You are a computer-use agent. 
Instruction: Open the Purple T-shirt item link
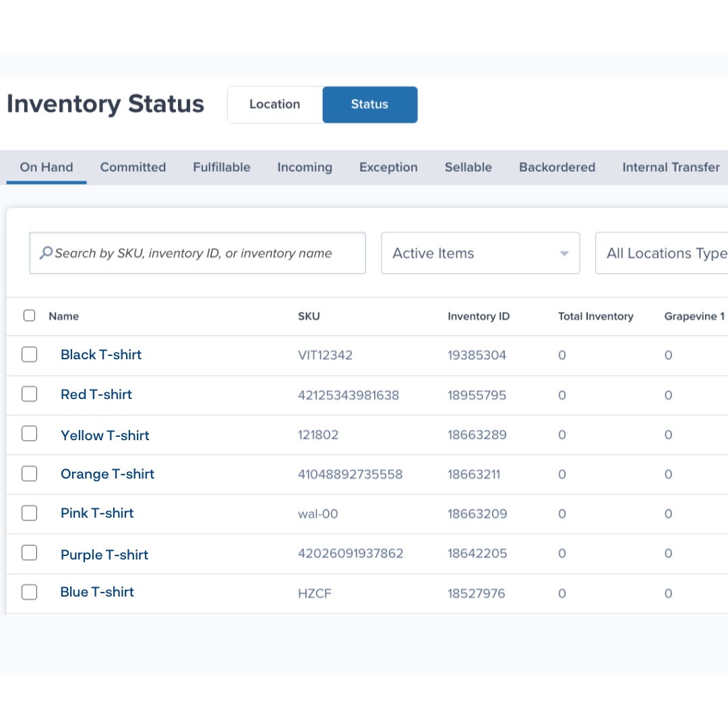tap(104, 555)
